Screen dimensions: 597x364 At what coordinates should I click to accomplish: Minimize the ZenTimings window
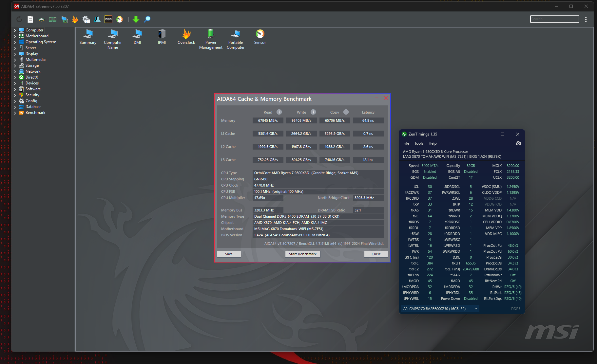click(488, 134)
